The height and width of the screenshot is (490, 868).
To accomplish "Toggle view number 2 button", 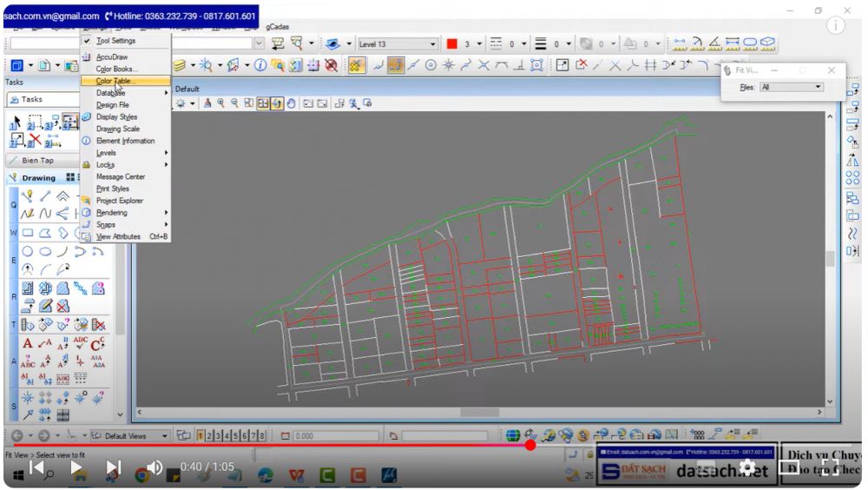I will 209,435.
